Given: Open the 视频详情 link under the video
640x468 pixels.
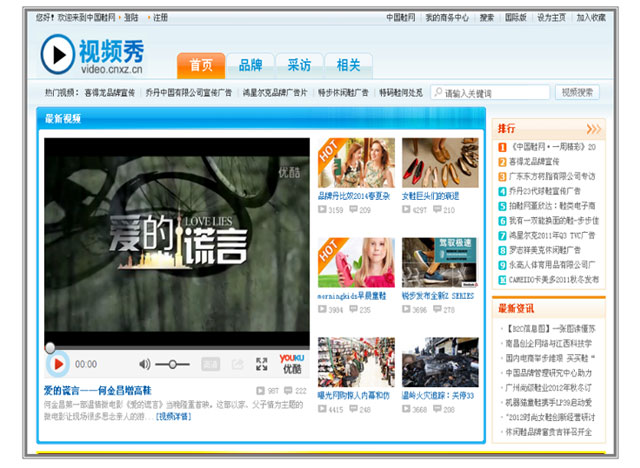Looking at the screenshot, I should click(173, 415).
